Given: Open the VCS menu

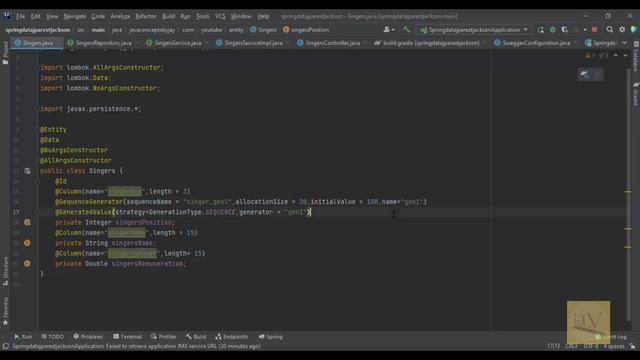Looking at the screenshot, I should [220, 16].
